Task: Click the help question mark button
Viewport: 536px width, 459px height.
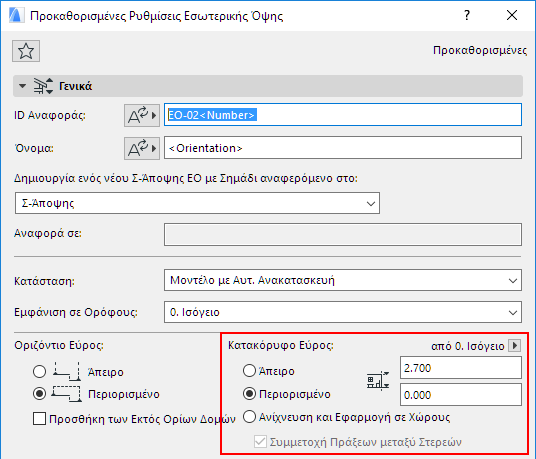Action: 467,15
